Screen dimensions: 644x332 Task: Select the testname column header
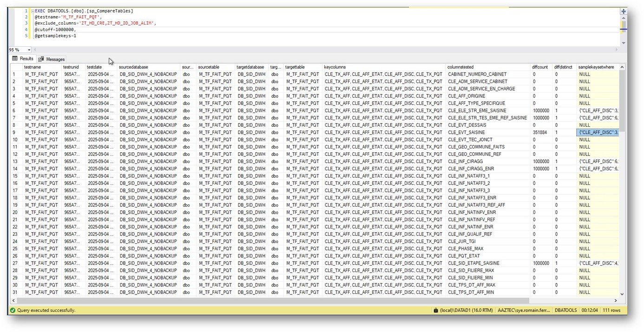(x=42, y=67)
